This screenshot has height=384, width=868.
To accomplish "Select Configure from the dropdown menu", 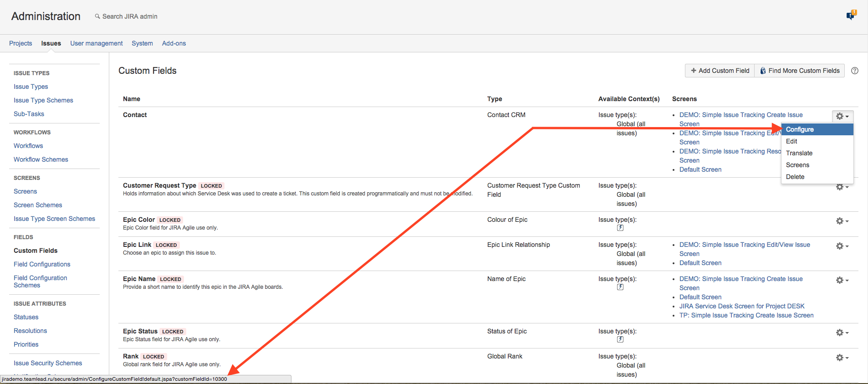I will pyautogui.click(x=800, y=129).
